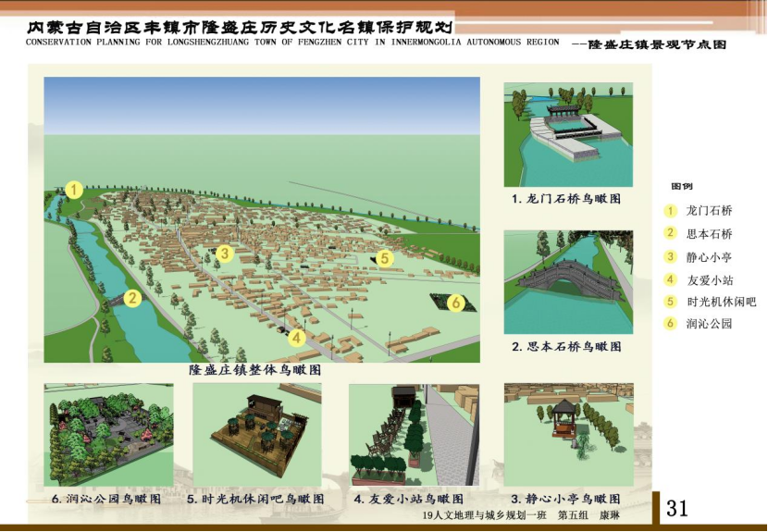Viewport: 768px width, 532px height.
Task: Open the 润沁公园 park thumbnail image
Action: (108, 435)
